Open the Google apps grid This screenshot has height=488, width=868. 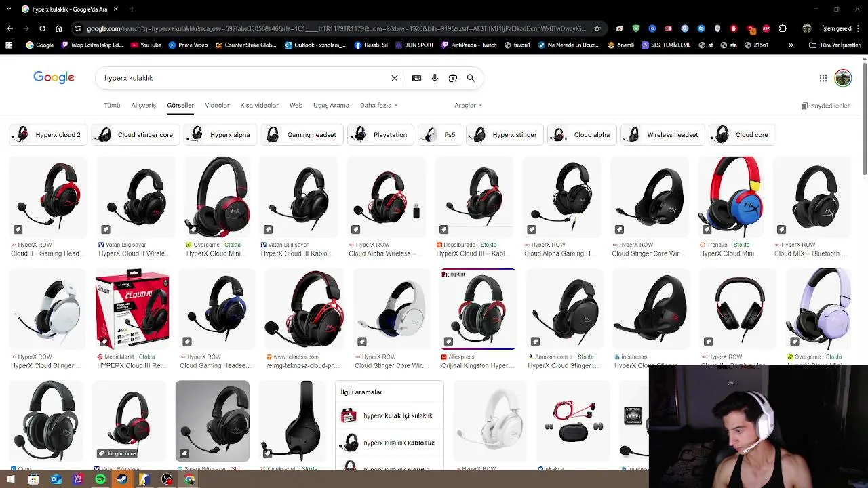point(823,78)
